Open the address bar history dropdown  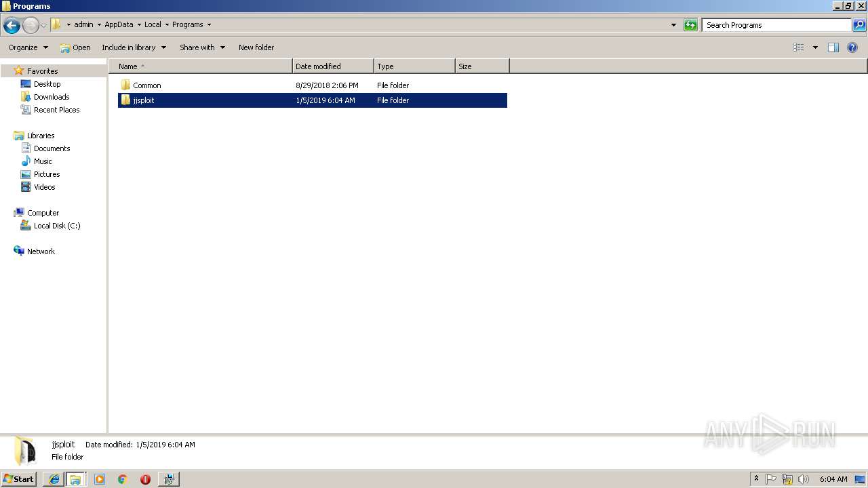pos(673,25)
